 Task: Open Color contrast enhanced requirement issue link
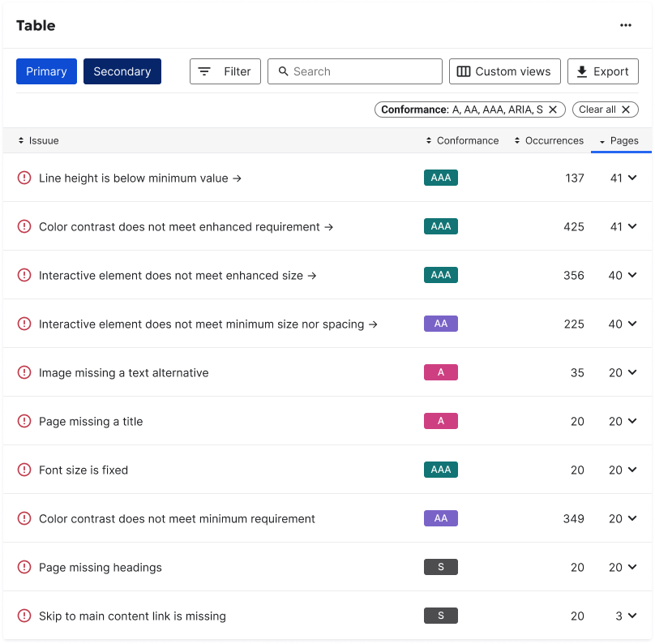pyautogui.click(x=186, y=227)
